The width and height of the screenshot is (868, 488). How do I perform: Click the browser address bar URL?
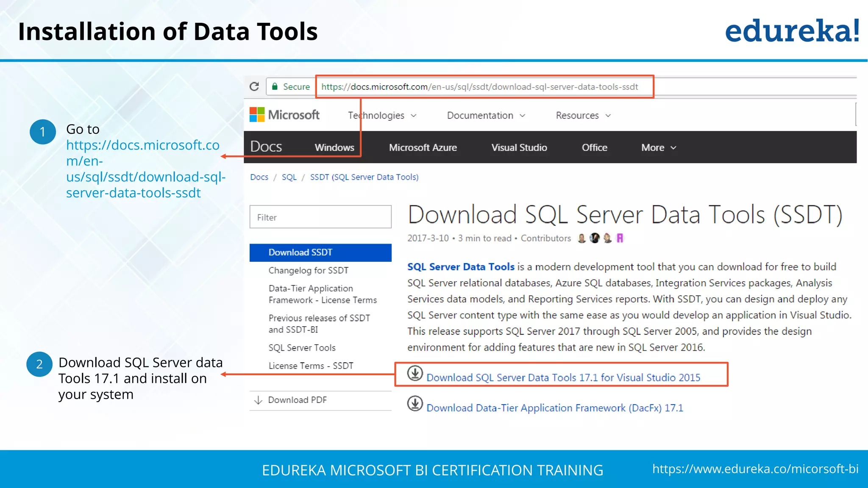click(479, 87)
